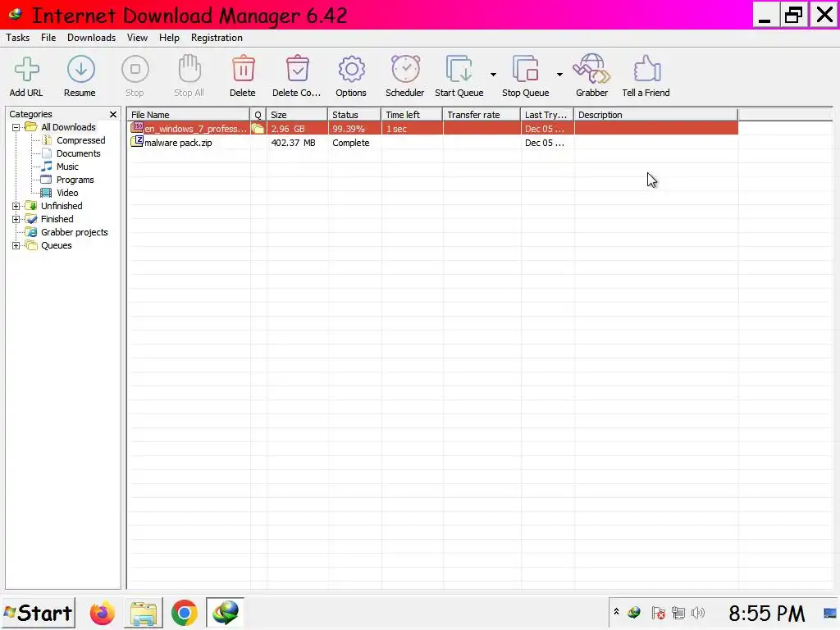Sort by Transfer rate column header

(481, 115)
